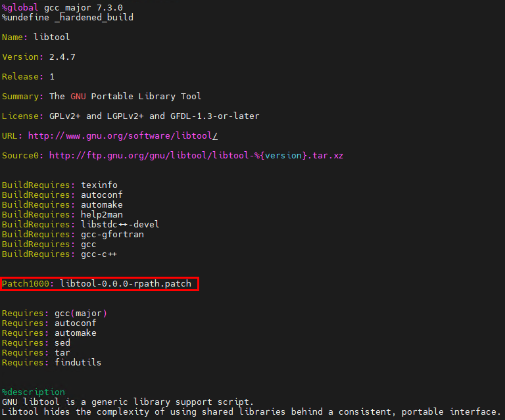The height and width of the screenshot is (420, 505).
Task: Click the %undefine _hardened_build line
Action: point(67,17)
